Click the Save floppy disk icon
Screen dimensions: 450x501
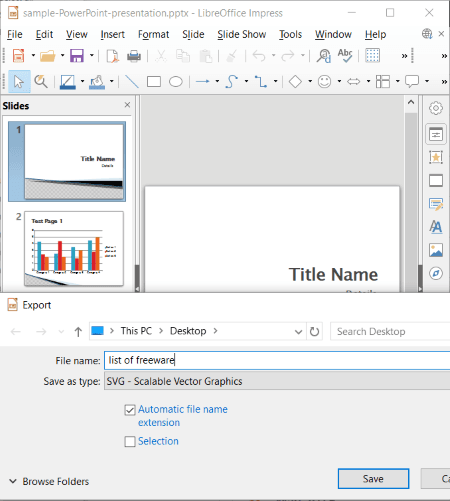[x=77, y=56]
